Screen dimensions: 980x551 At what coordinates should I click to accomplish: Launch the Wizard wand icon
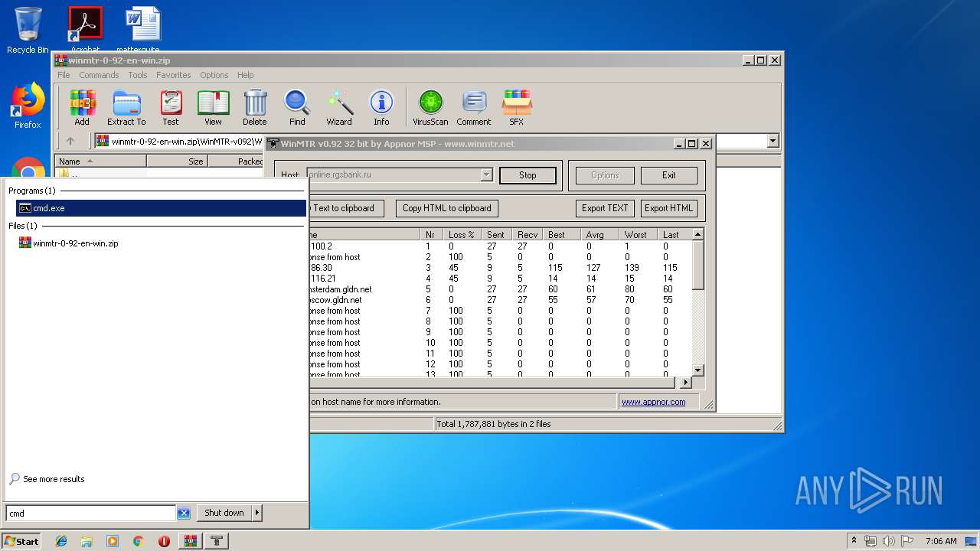pos(339,108)
